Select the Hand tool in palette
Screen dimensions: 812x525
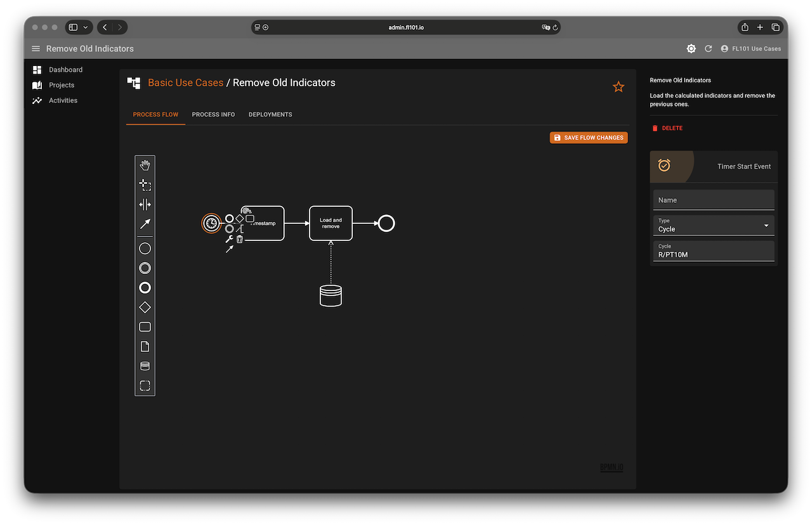pyautogui.click(x=145, y=165)
